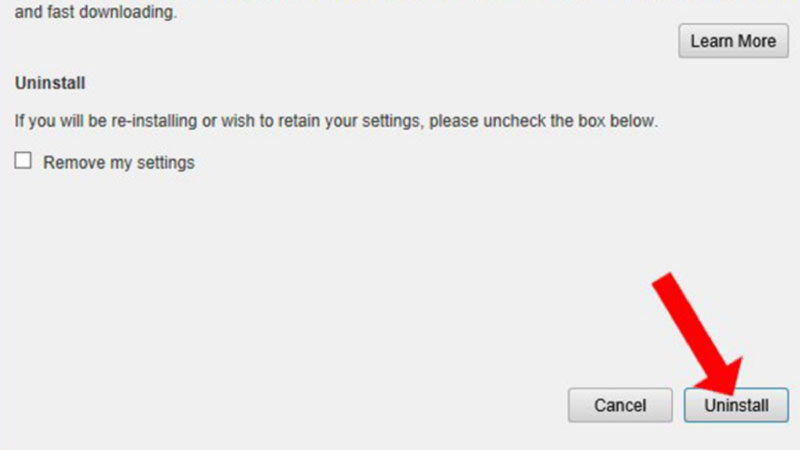Dismiss the dialog with the Cancel button
Screen dimensions: 800x450
tap(620, 405)
